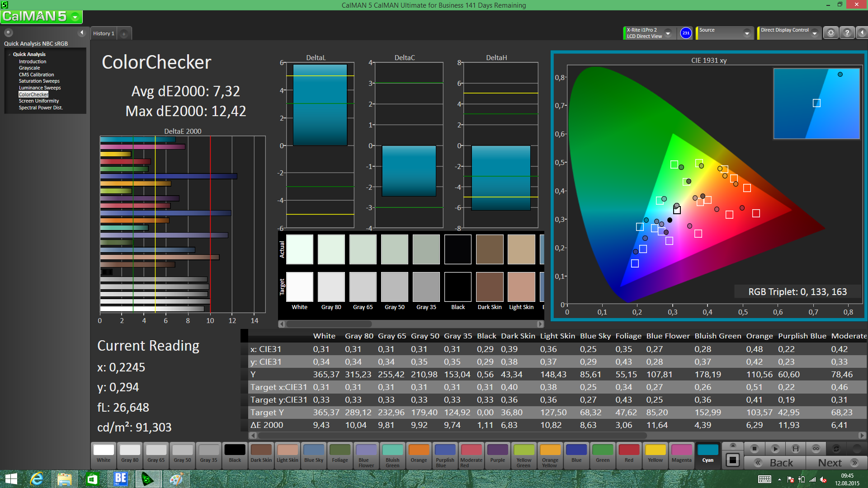
Task: Click the add history tab plus icon
Action: tap(124, 34)
